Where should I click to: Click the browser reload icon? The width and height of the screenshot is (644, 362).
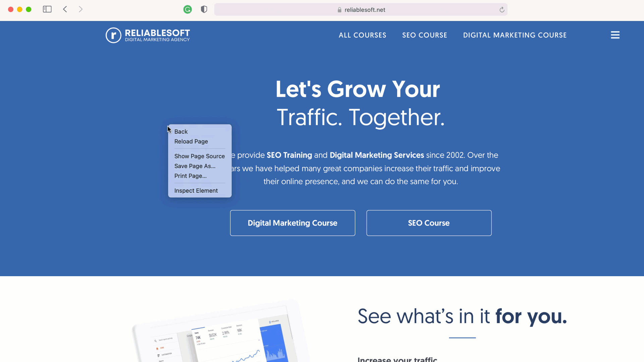click(x=501, y=10)
